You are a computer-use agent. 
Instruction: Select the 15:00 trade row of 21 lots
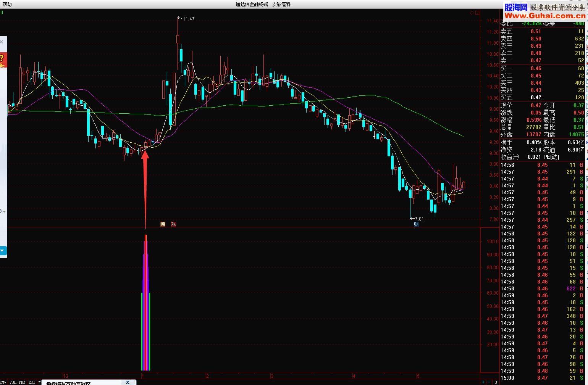[542, 378]
